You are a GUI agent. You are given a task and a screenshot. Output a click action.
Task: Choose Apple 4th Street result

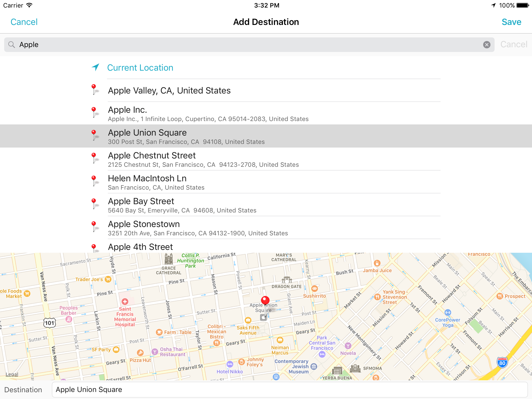[266, 246]
